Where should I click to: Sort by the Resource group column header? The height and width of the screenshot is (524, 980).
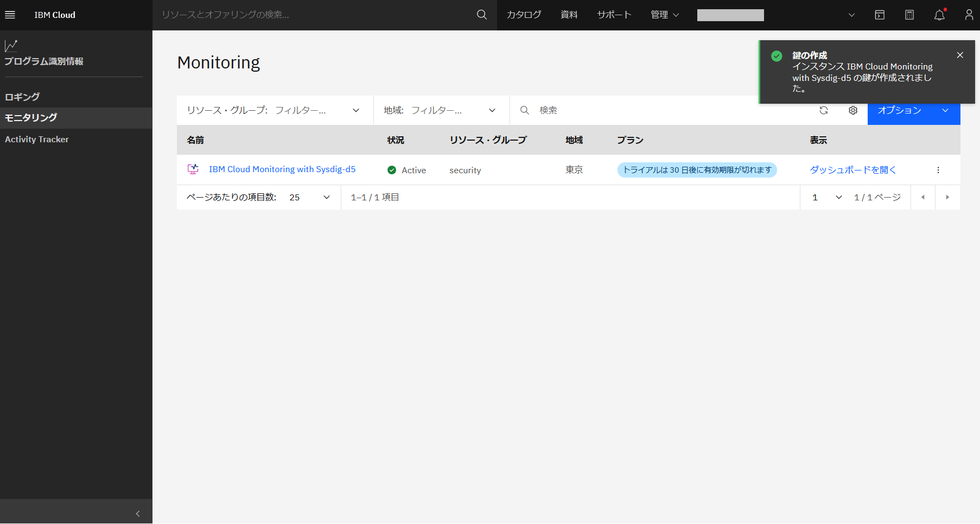point(488,140)
